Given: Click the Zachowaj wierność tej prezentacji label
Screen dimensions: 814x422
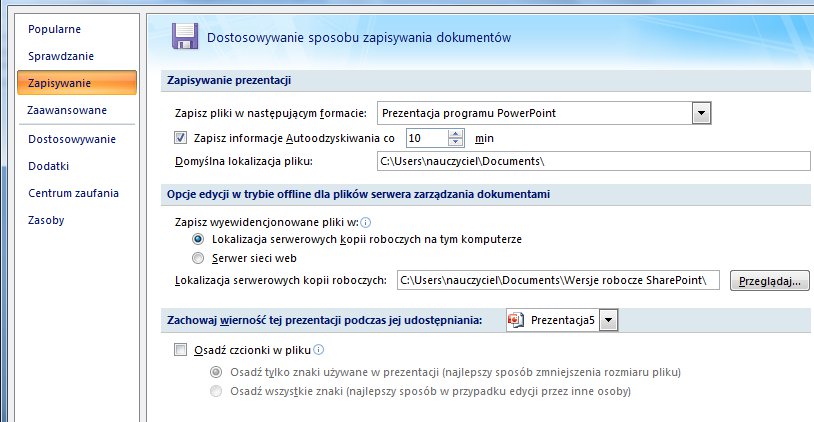Looking at the screenshot, I should click(x=324, y=320).
